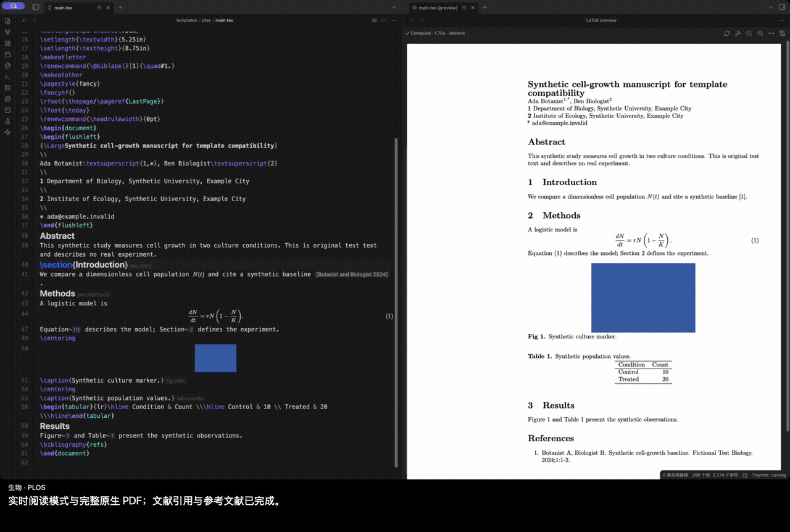The image size is (790, 532).
Task: Click the blue figure image in editor
Action: pos(215,358)
